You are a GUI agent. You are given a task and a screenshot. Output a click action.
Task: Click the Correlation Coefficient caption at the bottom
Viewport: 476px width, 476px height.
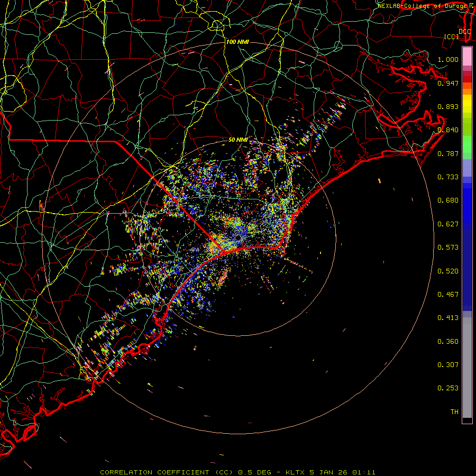point(237,472)
